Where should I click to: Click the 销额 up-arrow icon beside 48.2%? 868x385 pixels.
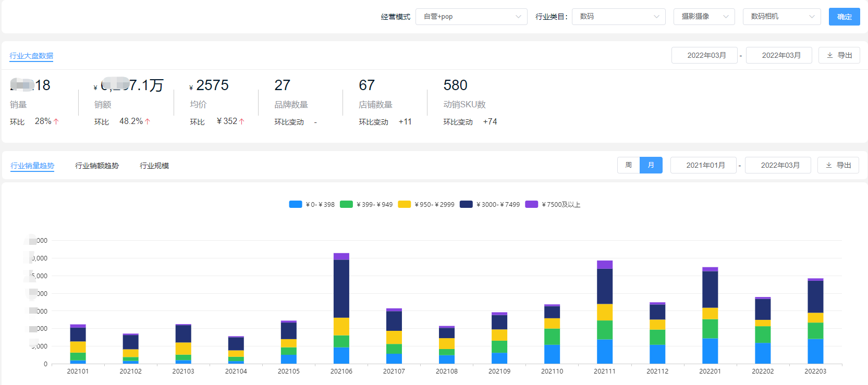point(148,121)
